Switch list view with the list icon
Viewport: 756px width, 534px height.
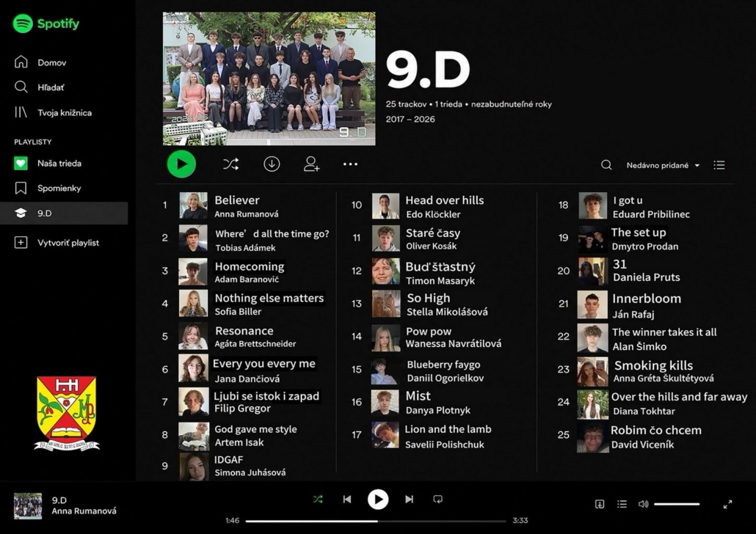[719, 165]
